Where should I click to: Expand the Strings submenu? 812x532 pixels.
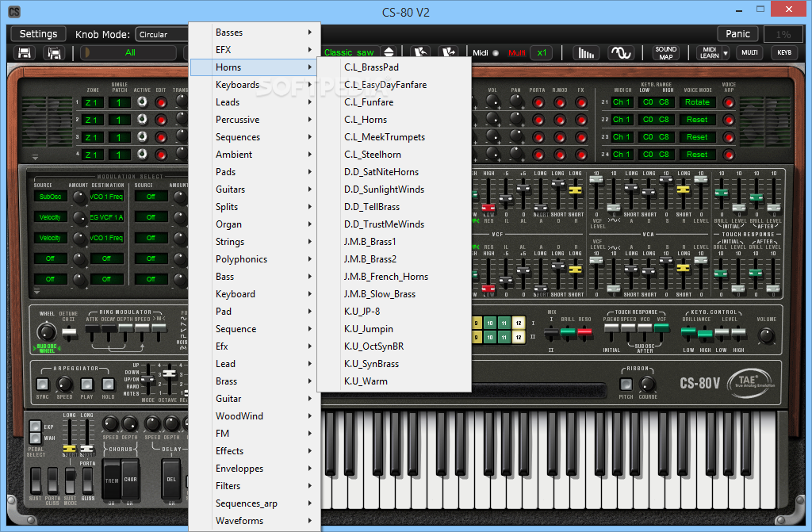click(x=255, y=241)
